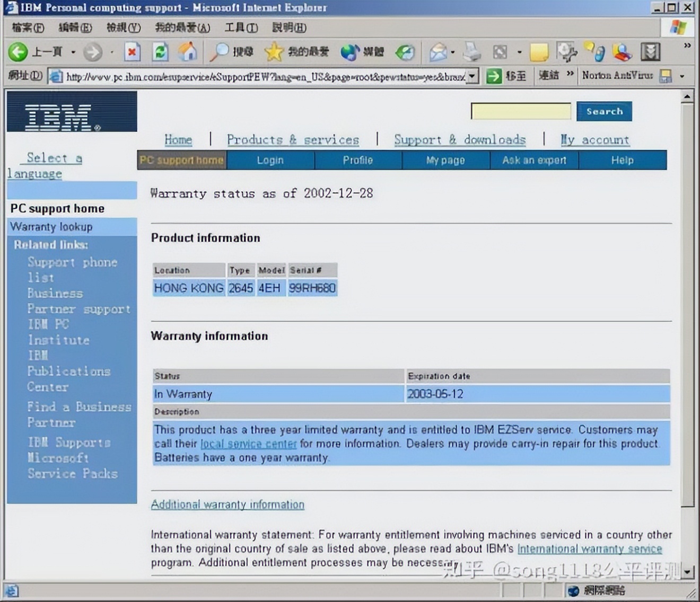Select the PC support home tab
Image resolution: width=700 pixels, height=602 pixels.
(182, 160)
